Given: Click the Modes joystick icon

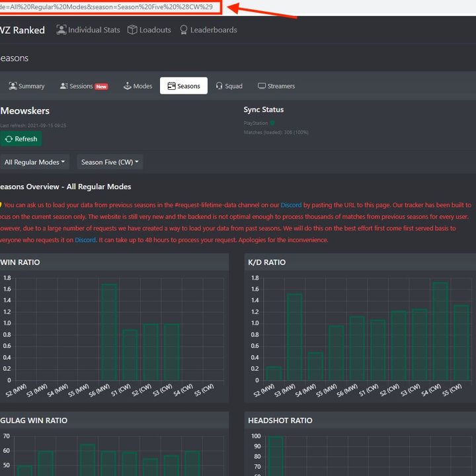Looking at the screenshot, I should [127, 86].
